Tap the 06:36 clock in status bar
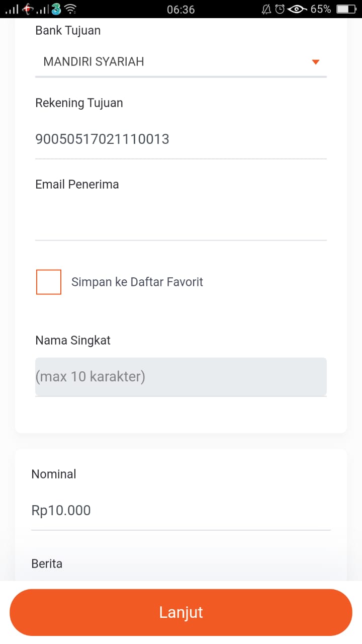Screen dimensions: 362x644 [180, 9]
